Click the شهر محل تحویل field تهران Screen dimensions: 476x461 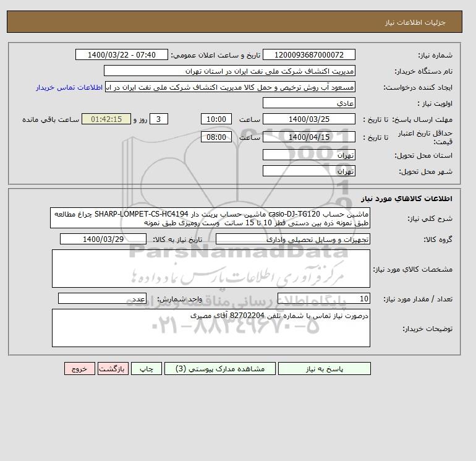[x=308, y=171]
